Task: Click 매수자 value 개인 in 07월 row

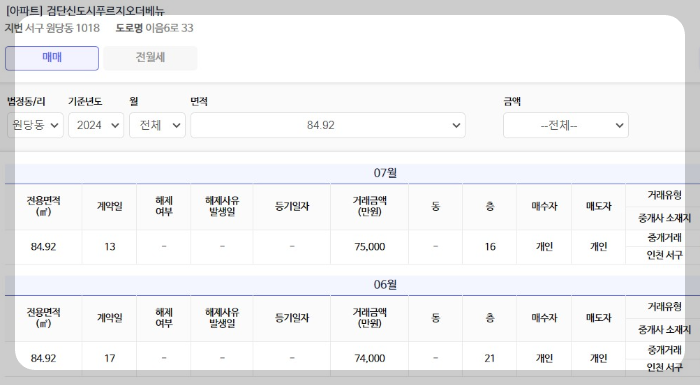Action: [544, 247]
